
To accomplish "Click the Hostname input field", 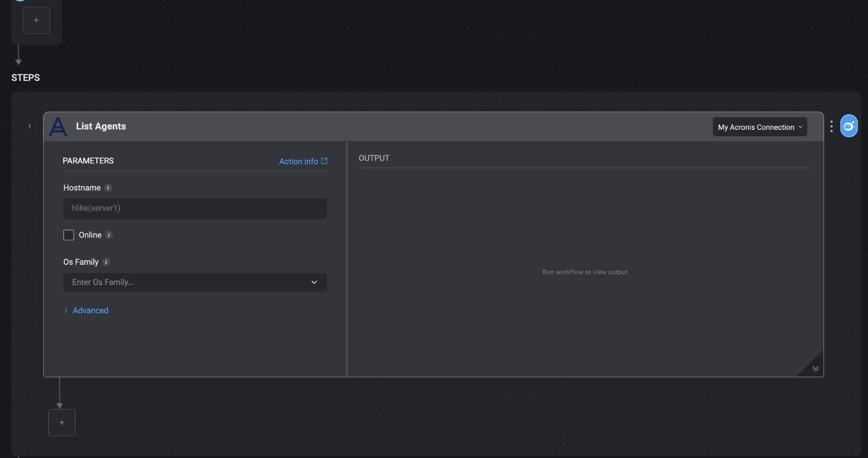I will (x=195, y=209).
